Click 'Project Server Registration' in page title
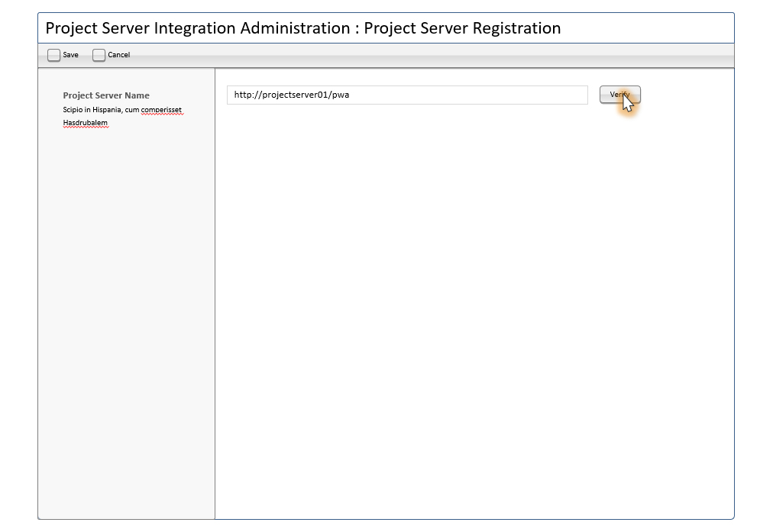Screen dimensions: 773x532 click(x=462, y=28)
